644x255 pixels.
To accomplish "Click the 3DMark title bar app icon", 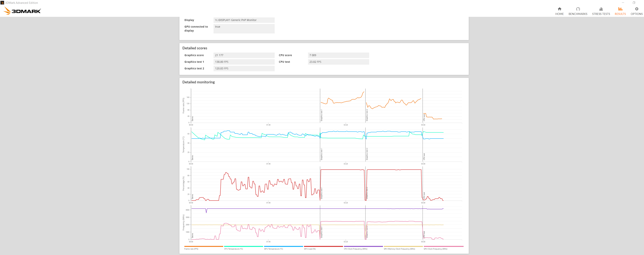I will coord(2,3).
